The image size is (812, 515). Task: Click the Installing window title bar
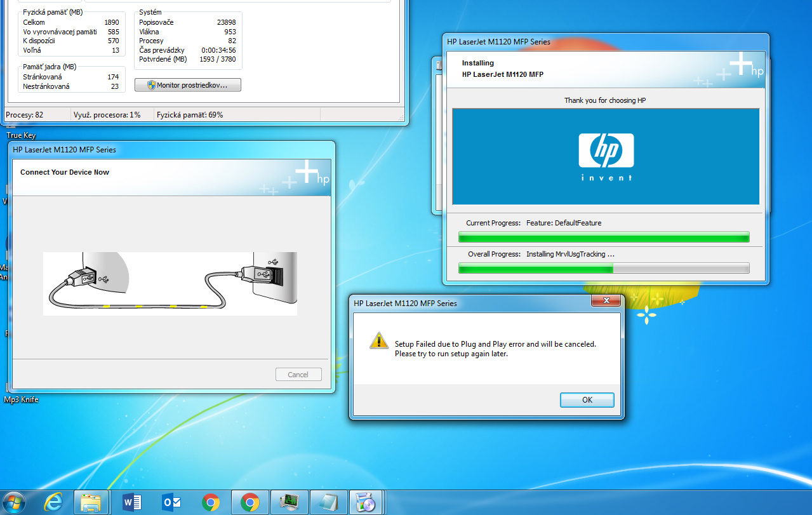[x=605, y=42]
